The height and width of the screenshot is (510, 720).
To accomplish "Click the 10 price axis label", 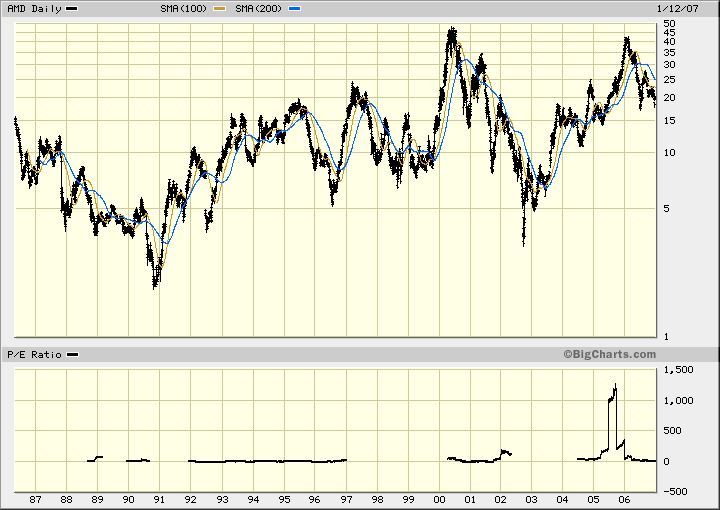I will click(669, 153).
